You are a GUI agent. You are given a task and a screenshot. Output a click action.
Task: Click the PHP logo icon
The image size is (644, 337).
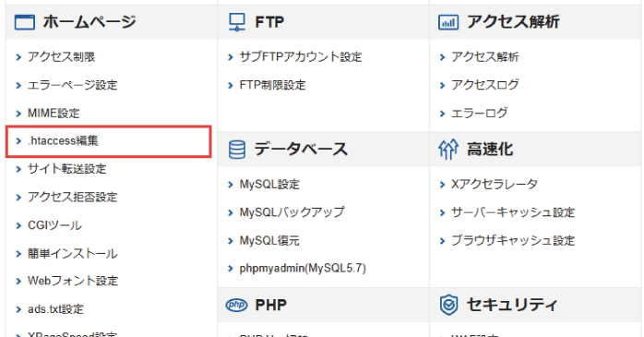click(x=236, y=305)
